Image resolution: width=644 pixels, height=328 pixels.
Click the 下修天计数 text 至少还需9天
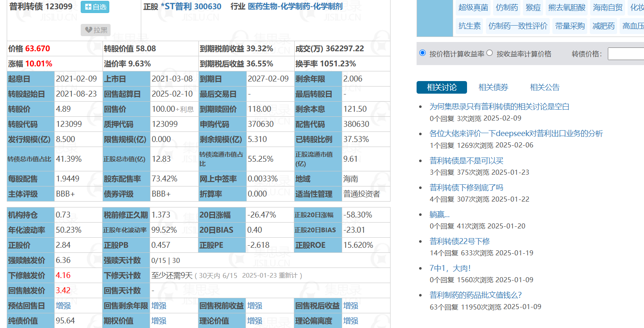[172, 276]
